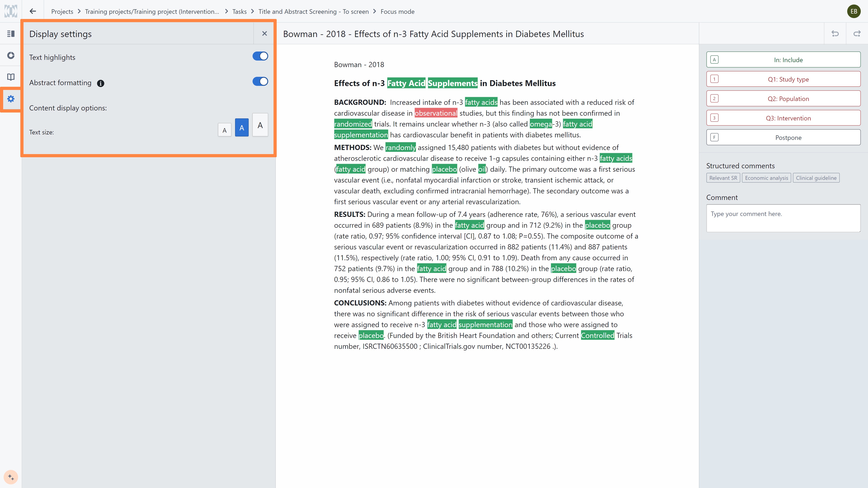Viewport: 868px width, 488px height.
Task: Open the reference list sidebar panel icon
Action: point(11,34)
